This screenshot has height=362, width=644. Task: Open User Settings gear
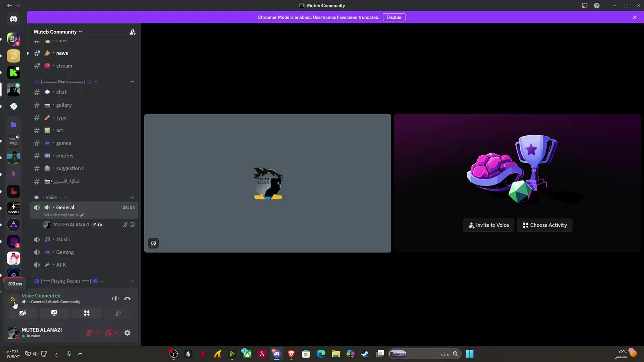[x=127, y=333]
